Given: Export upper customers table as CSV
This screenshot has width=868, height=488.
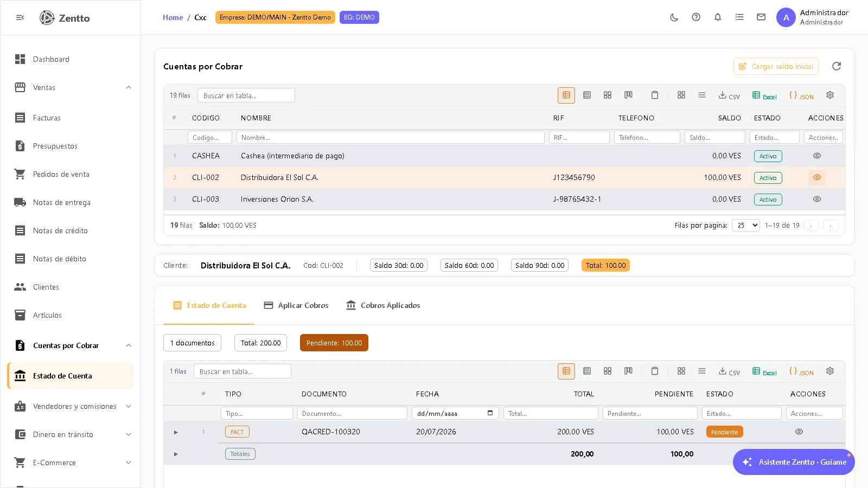Looking at the screenshot, I should [x=729, y=96].
